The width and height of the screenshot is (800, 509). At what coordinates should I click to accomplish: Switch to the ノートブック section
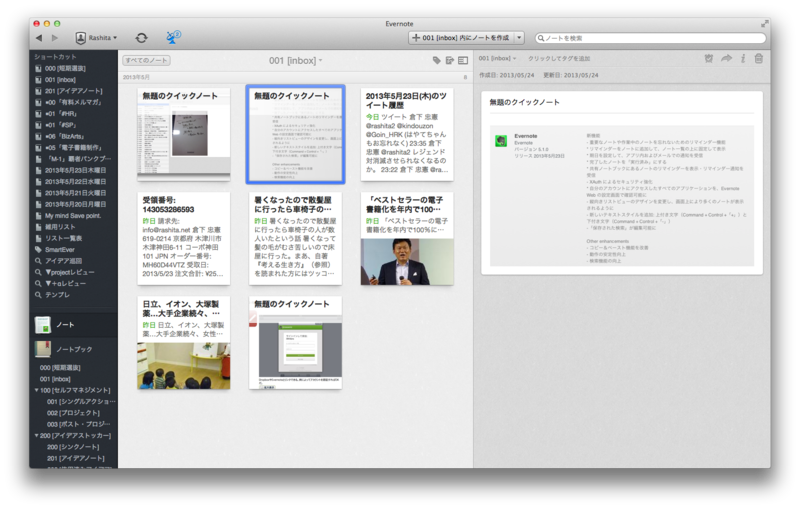pyautogui.click(x=73, y=349)
